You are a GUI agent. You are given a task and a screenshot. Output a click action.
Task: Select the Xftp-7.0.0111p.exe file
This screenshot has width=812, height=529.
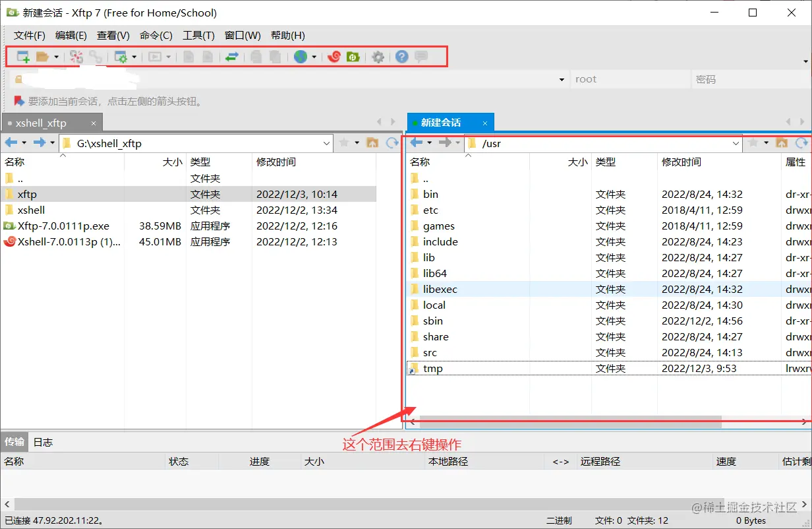(x=188, y=226)
